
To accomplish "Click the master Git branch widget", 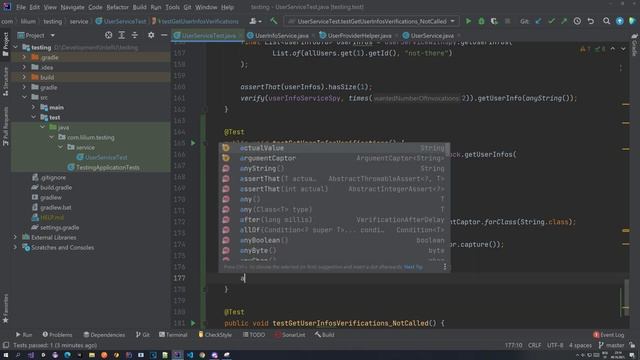I will coord(611,345).
